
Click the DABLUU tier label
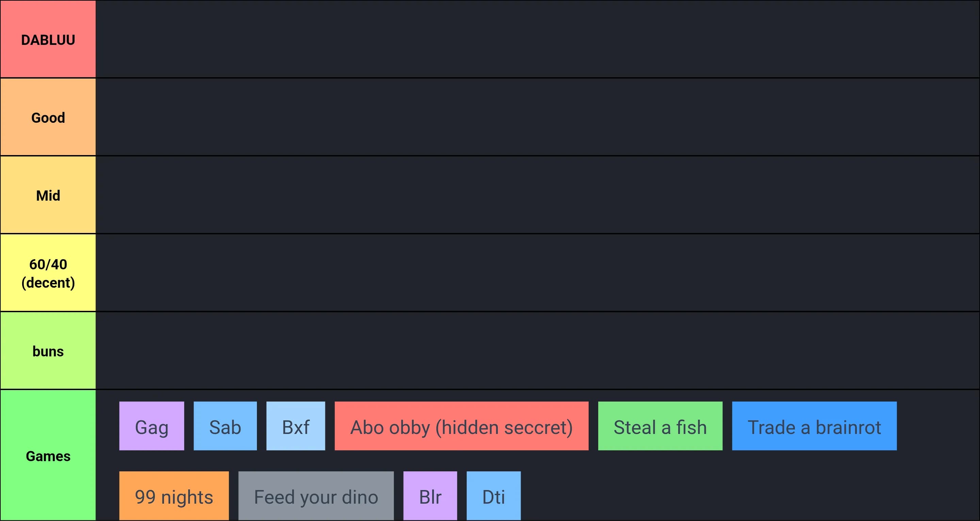click(x=48, y=39)
